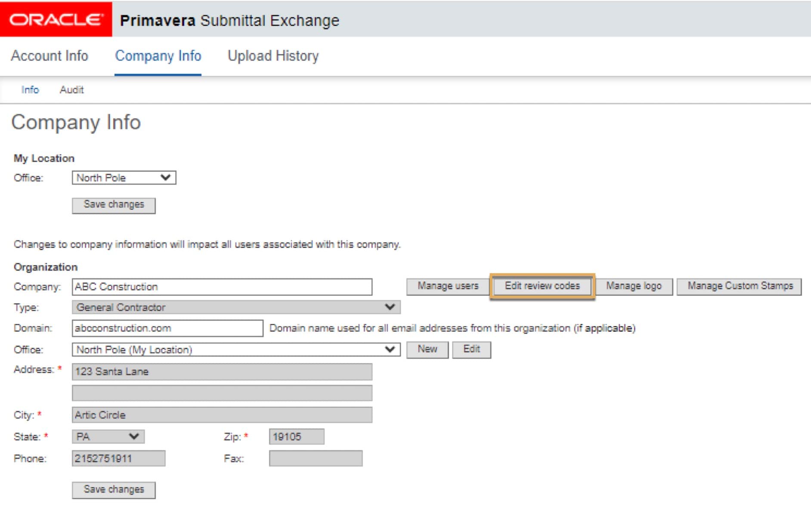Click Manage Custom Stamps button

(739, 286)
